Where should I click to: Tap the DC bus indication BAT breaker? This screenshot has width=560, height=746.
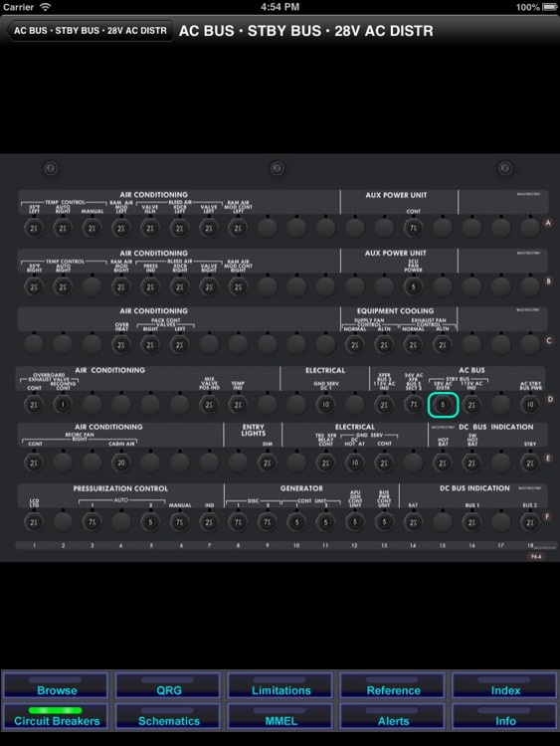pos(414,522)
